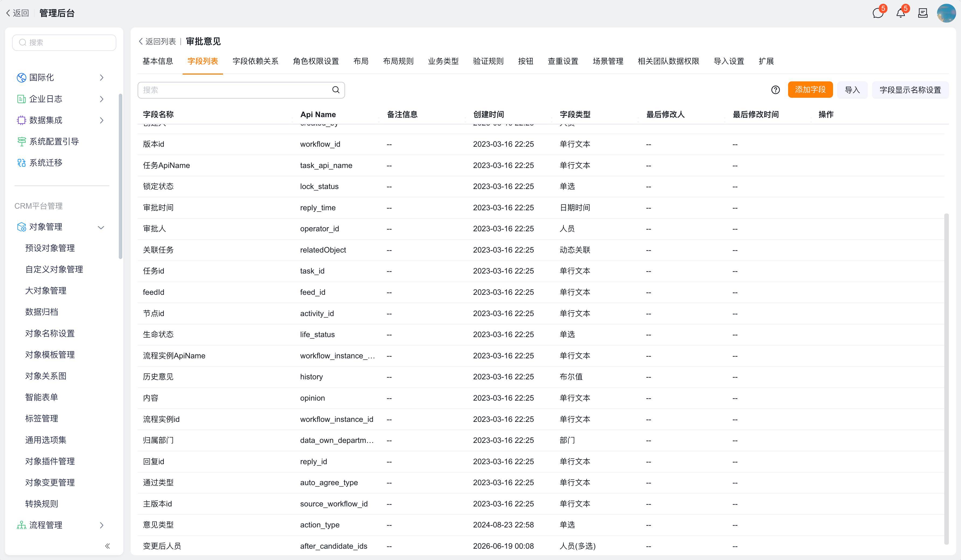Focus the sidebar search input
Image resolution: width=961 pixels, height=560 pixels.
[x=64, y=43]
